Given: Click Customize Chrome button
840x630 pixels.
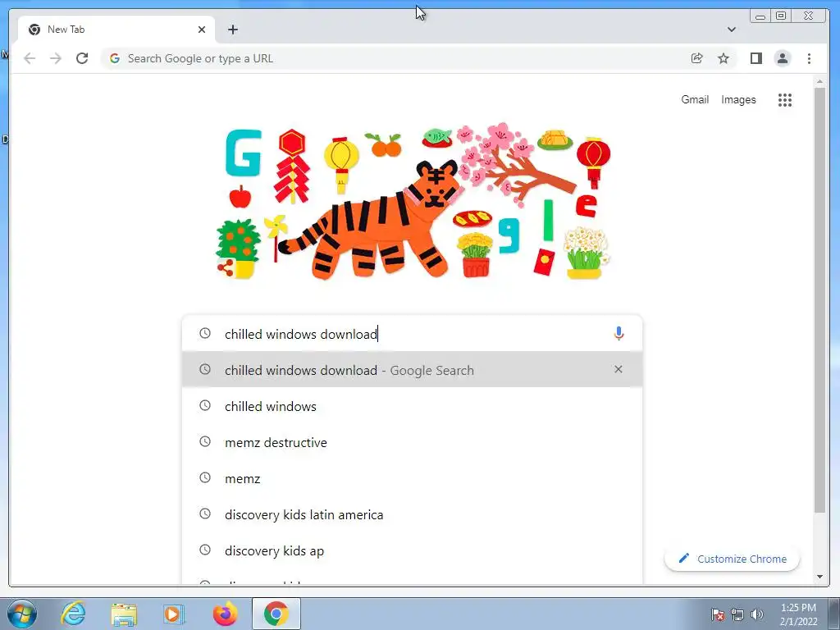Looking at the screenshot, I should (732, 559).
